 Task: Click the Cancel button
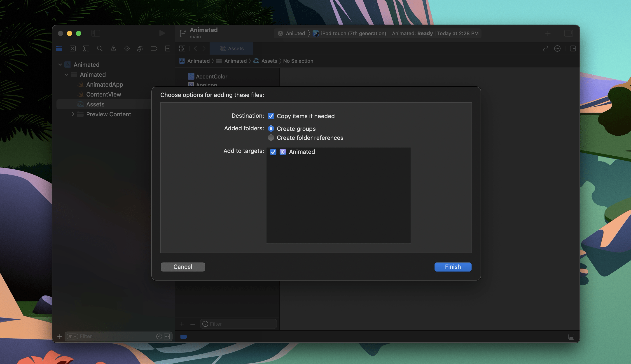pos(183,267)
